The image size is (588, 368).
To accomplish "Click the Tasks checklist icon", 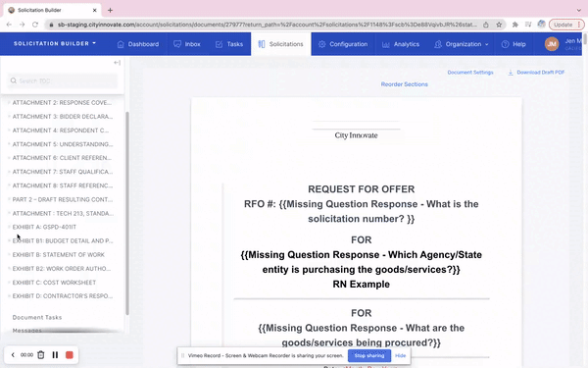I will pos(219,44).
